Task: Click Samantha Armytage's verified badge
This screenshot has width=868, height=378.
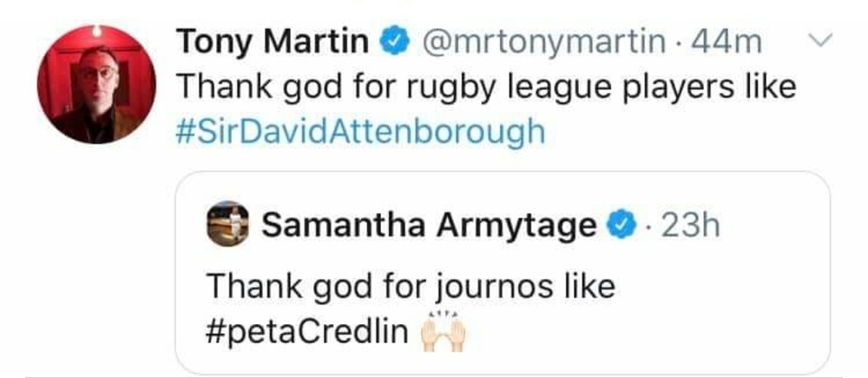Action: (618, 225)
